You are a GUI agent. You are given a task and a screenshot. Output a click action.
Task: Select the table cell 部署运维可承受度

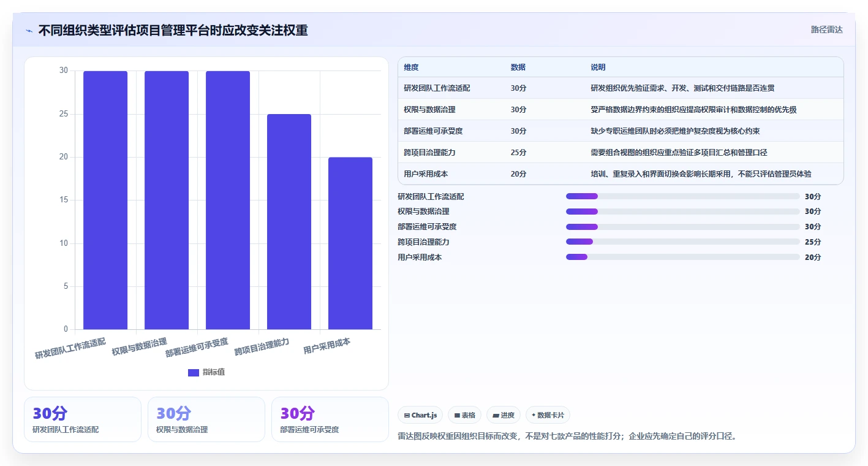[x=434, y=131]
